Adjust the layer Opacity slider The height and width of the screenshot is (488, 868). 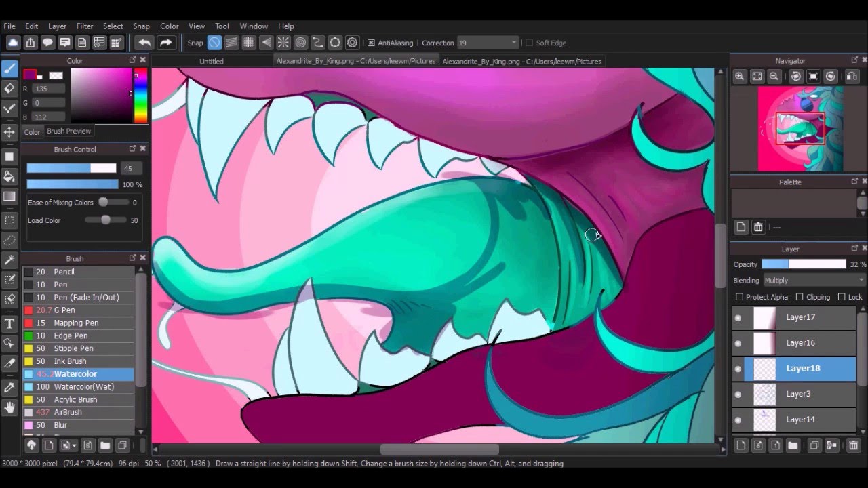click(x=804, y=264)
